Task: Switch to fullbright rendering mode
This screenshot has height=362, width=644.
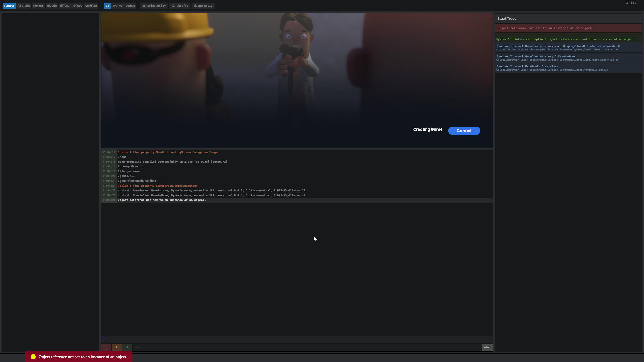Action: (x=23, y=5)
